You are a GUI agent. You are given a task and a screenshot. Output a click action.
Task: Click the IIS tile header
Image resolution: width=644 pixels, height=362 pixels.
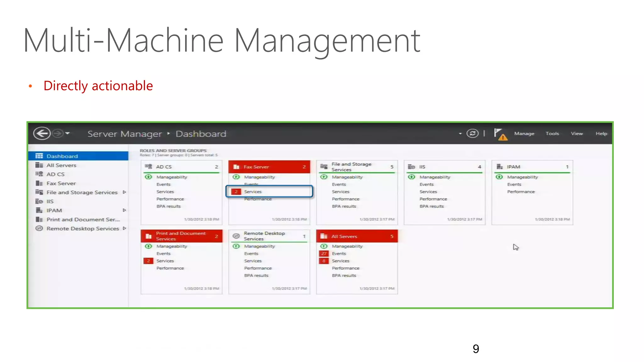coord(444,167)
